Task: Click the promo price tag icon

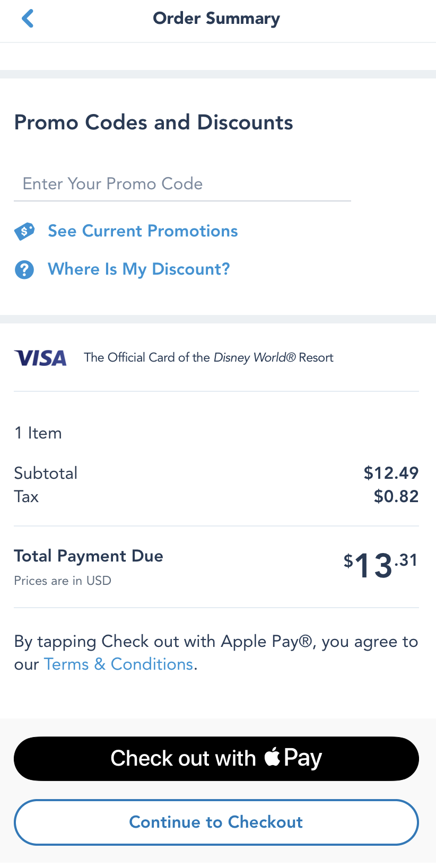Action: [x=24, y=231]
